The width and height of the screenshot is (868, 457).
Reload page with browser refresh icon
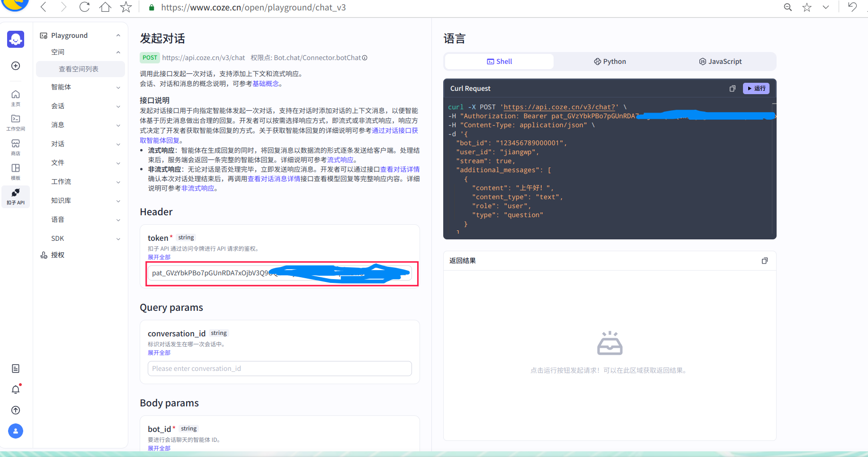pos(84,7)
